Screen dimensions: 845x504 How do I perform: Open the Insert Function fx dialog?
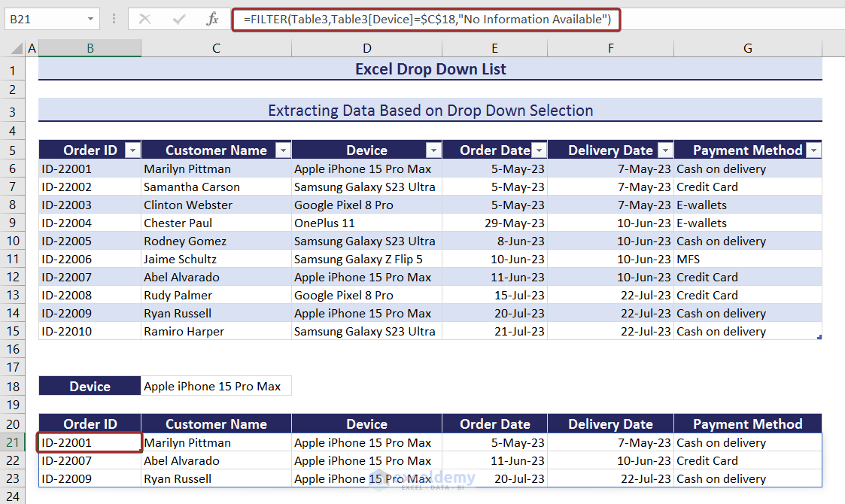point(212,20)
